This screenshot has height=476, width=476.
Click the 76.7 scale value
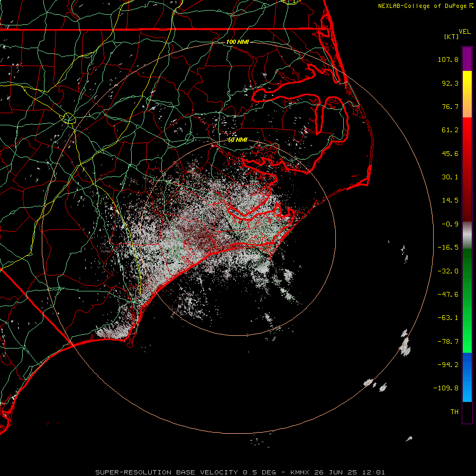[x=450, y=106]
